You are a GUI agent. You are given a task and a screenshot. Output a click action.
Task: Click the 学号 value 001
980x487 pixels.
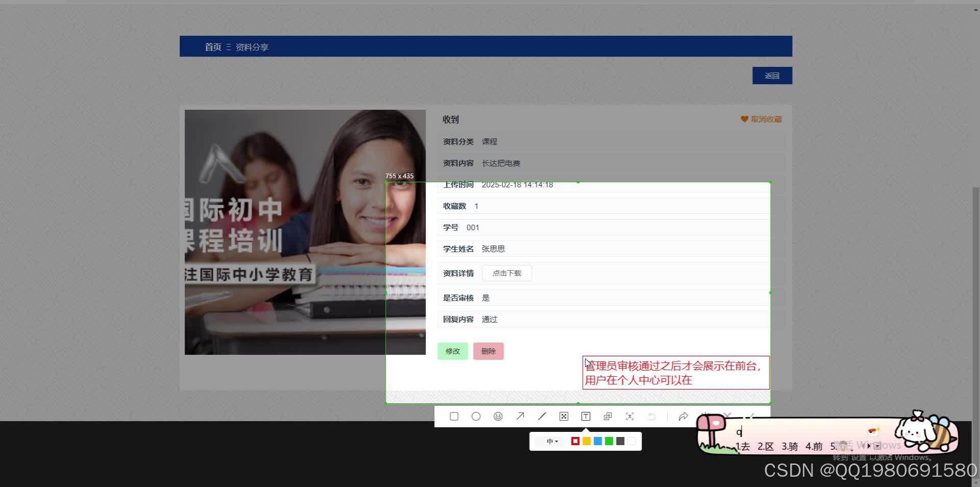(x=473, y=228)
